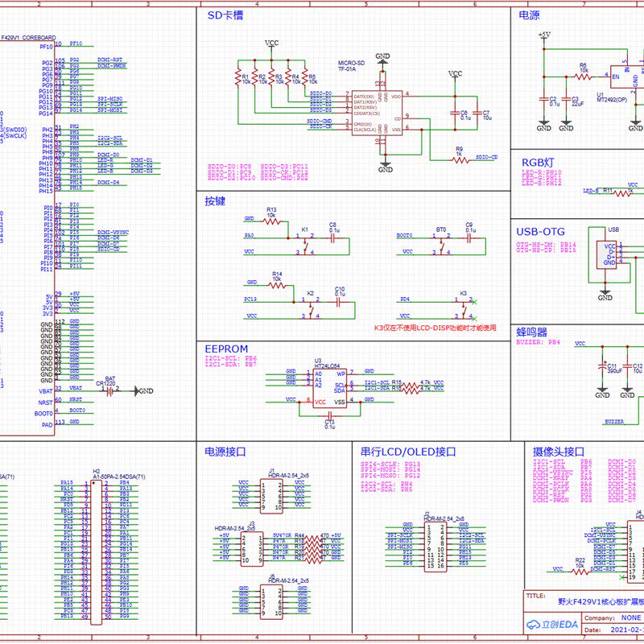
Task: Select the J5 GND header connector
Action: (x=271, y=602)
